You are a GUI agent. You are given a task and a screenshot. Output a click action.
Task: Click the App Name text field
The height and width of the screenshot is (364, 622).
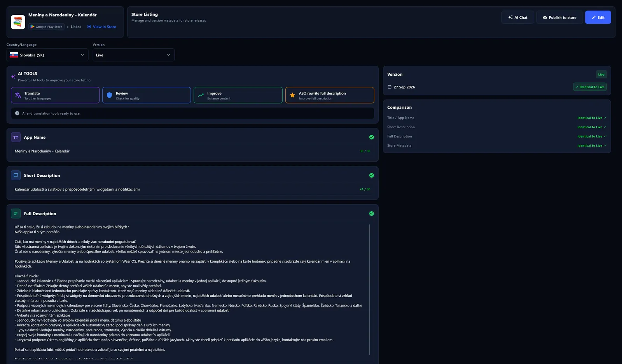point(192,151)
